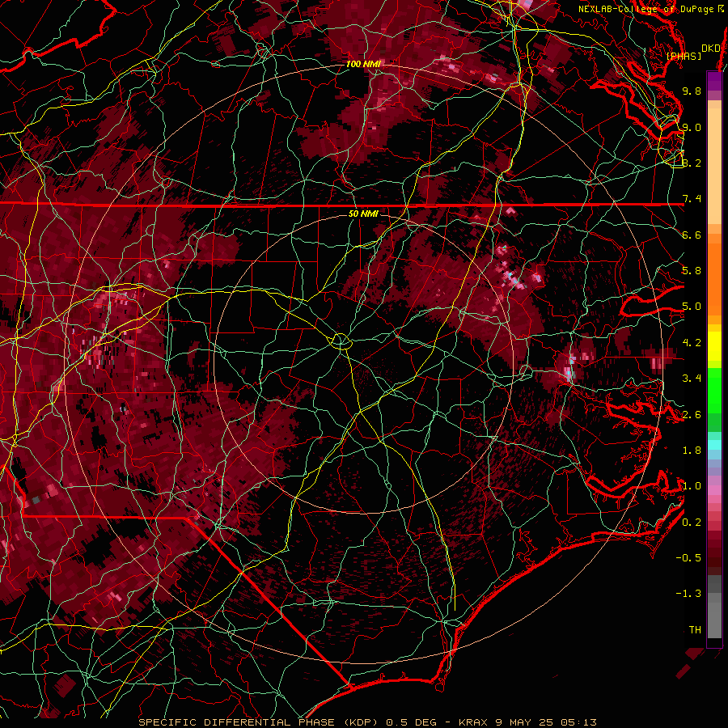
Task: Click the 8.2 value on color scale
Action: pyautogui.click(x=692, y=163)
